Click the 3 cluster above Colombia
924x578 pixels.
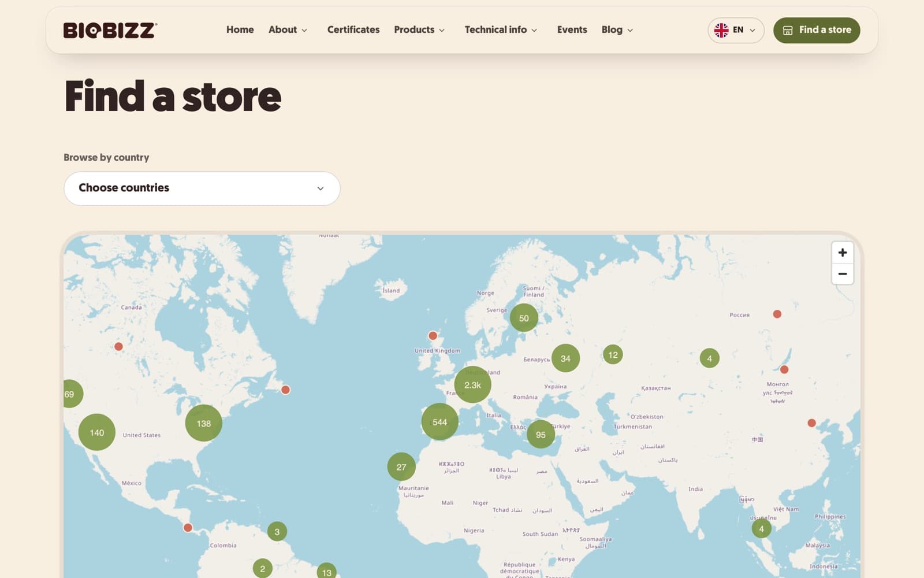click(x=277, y=532)
